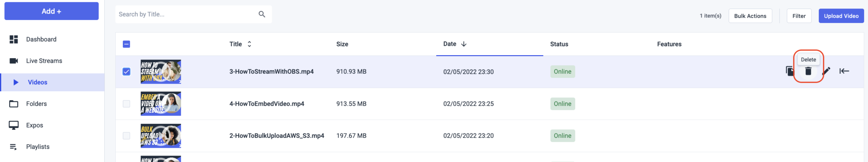Click the title 2-HowToBulkUploadAWS_S3.mp4
Viewport: 868px width, 162px height.
pos(277,136)
